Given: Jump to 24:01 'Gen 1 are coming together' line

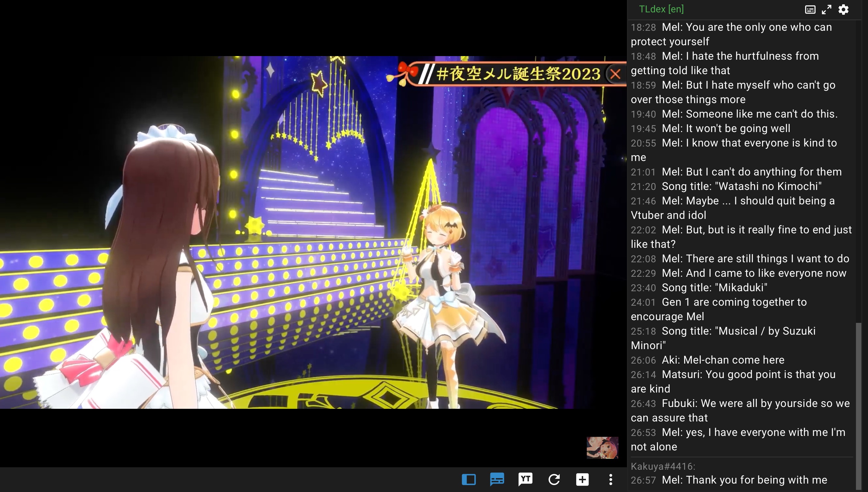Looking at the screenshot, I should [x=741, y=309].
